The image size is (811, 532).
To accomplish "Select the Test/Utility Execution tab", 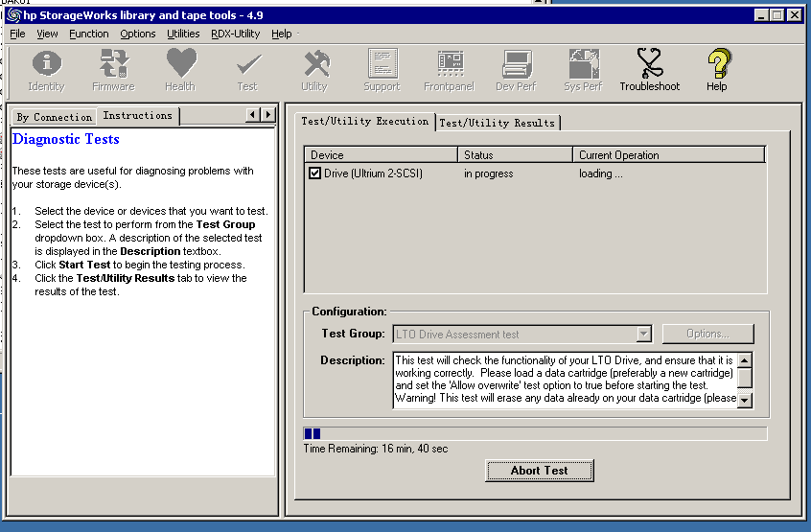I will point(364,122).
